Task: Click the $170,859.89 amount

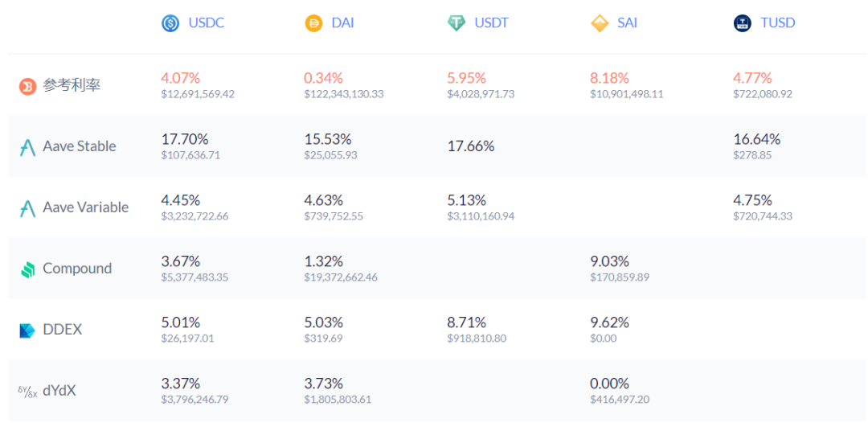Action: click(620, 277)
